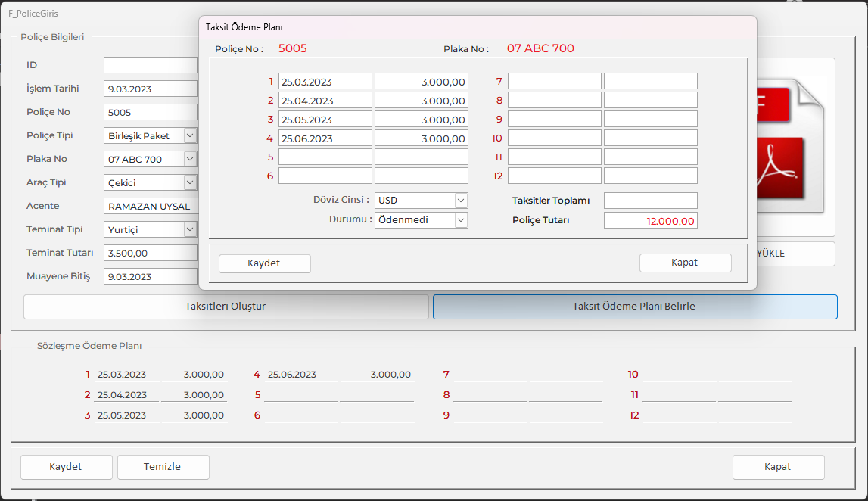Click Kapat in the Taksit Ödeme Planı dialog
The width and height of the screenshot is (868, 501).
tap(685, 263)
